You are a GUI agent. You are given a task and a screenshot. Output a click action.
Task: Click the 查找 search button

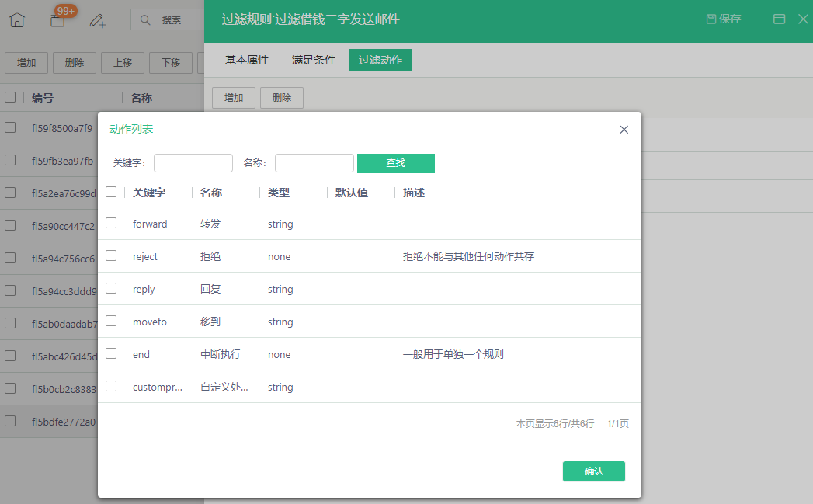tap(395, 163)
